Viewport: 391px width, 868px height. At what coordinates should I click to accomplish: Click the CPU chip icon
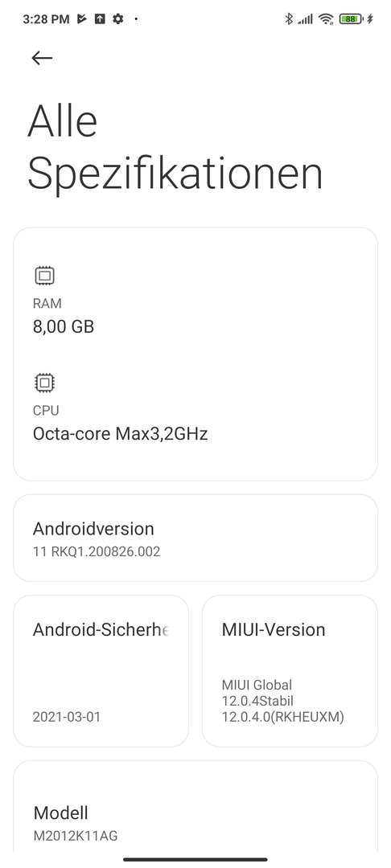coord(44,383)
